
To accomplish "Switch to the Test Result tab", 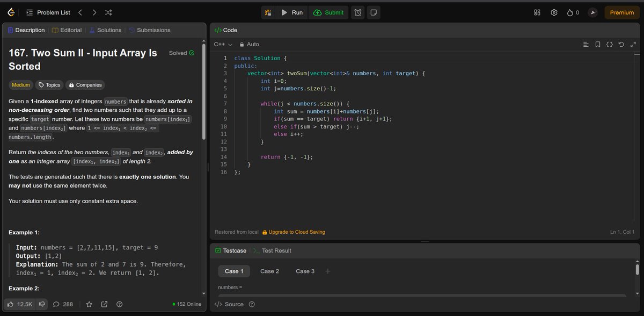I will (x=273, y=250).
